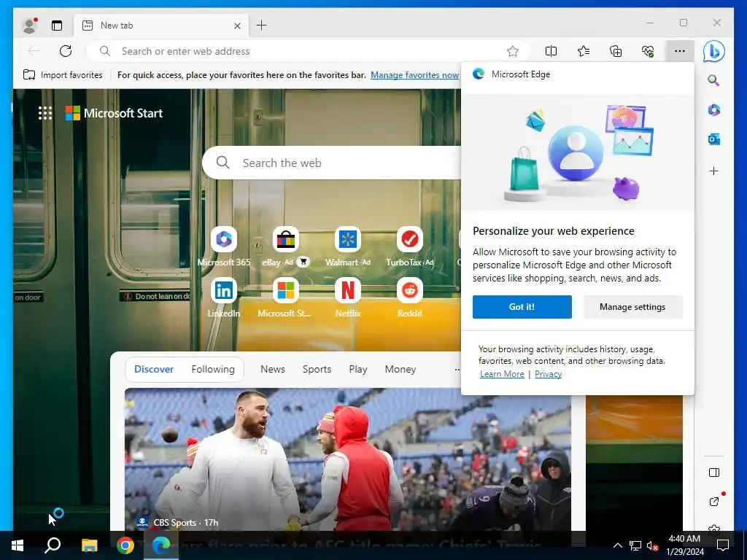Open Netflix quick link tile
Screen dimensions: 747x560
[348, 297]
